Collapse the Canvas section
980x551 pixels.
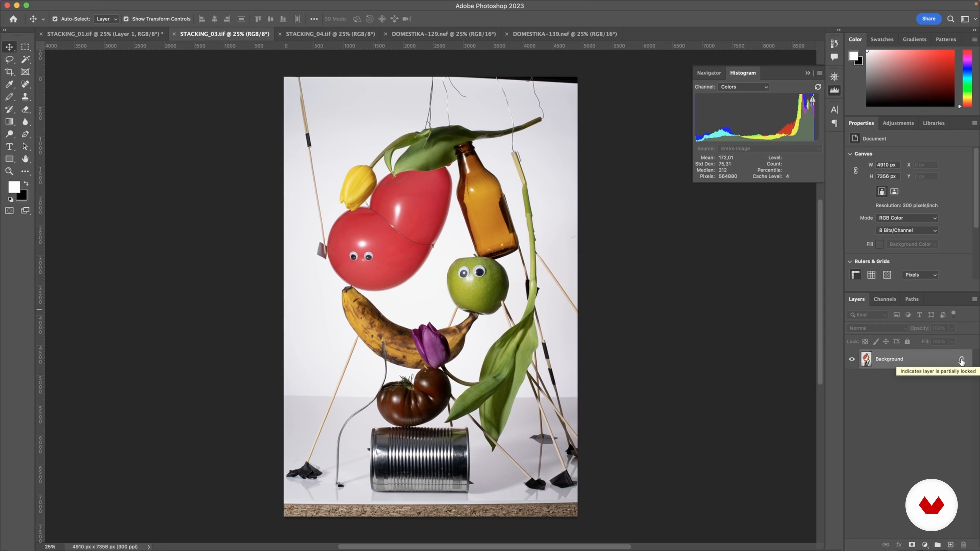850,154
